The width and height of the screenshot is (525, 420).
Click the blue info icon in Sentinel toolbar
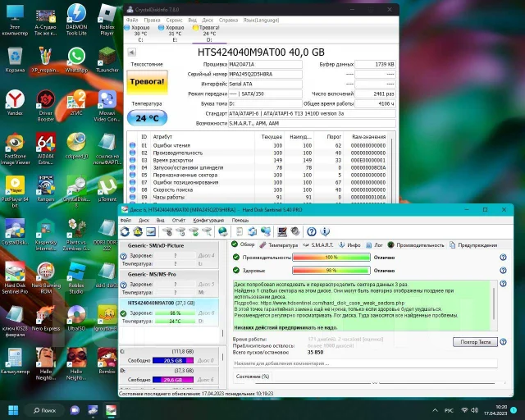pos(325,231)
